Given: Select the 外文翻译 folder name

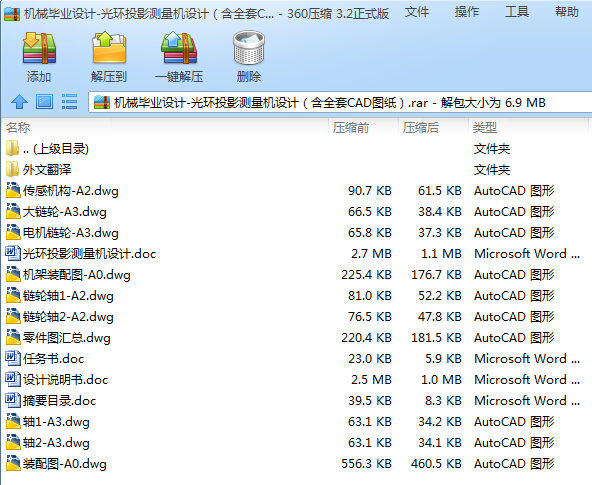Looking at the screenshot, I should [47, 170].
